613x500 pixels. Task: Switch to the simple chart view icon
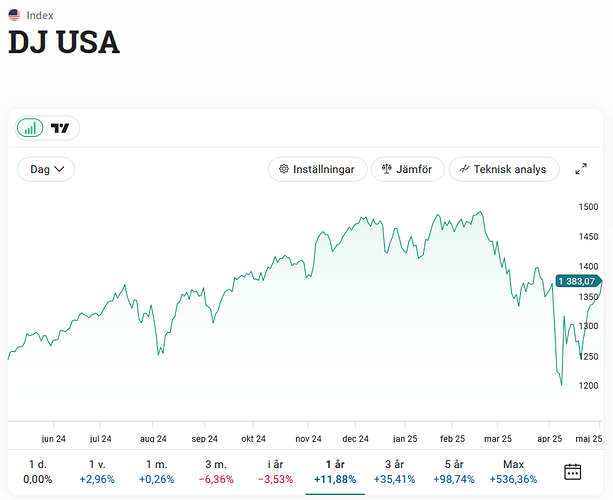pyautogui.click(x=31, y=128)
